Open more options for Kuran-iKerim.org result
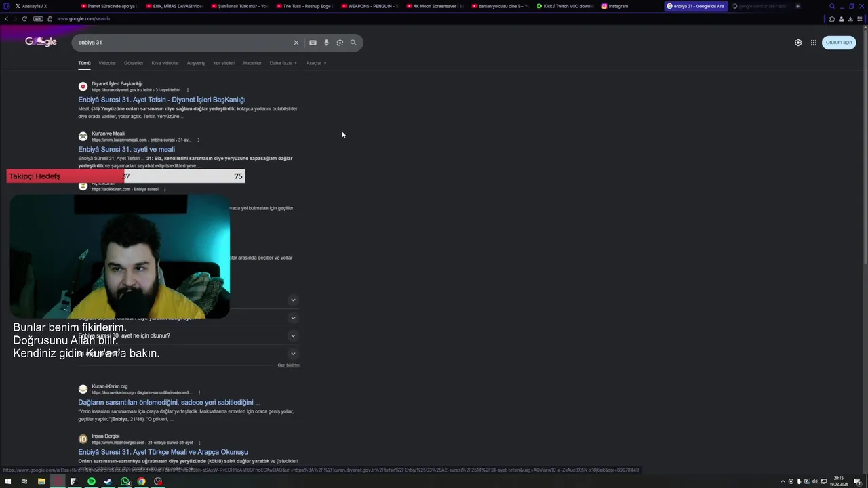This screenshot has height=488, width=868. (199, 392)
